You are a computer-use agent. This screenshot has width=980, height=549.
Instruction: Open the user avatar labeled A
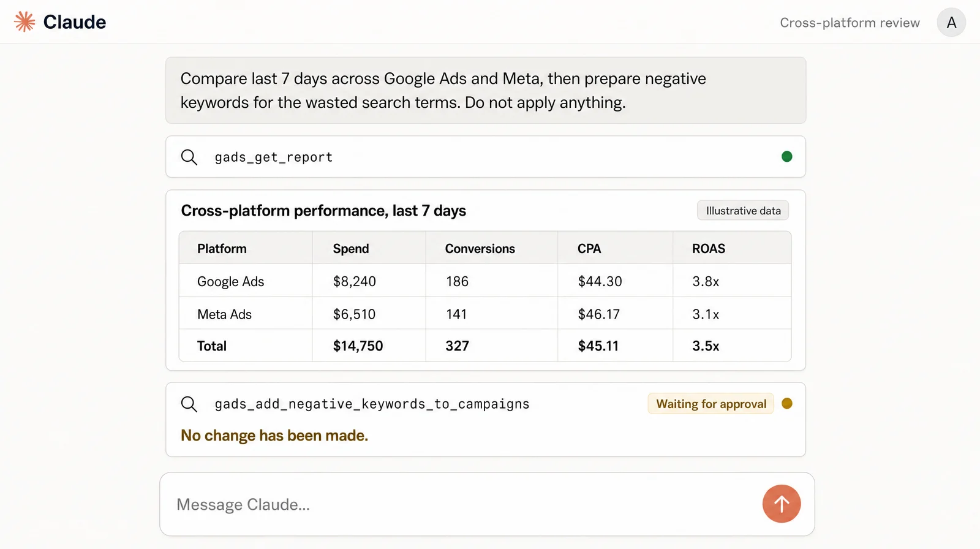[x=951, y=23]
